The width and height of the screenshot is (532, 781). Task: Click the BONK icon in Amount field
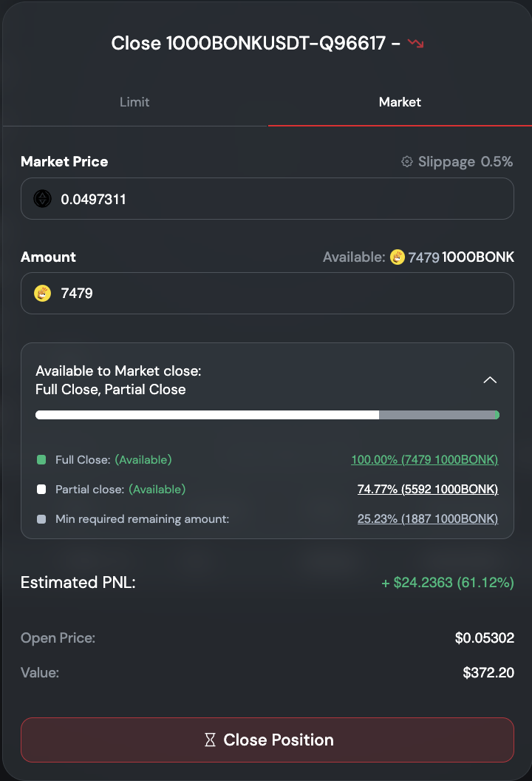tap(43, 294)
